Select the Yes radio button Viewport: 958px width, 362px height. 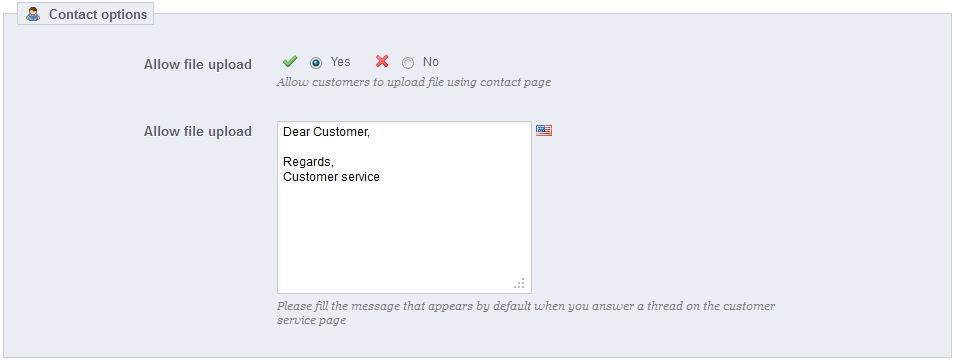(316, 63)
